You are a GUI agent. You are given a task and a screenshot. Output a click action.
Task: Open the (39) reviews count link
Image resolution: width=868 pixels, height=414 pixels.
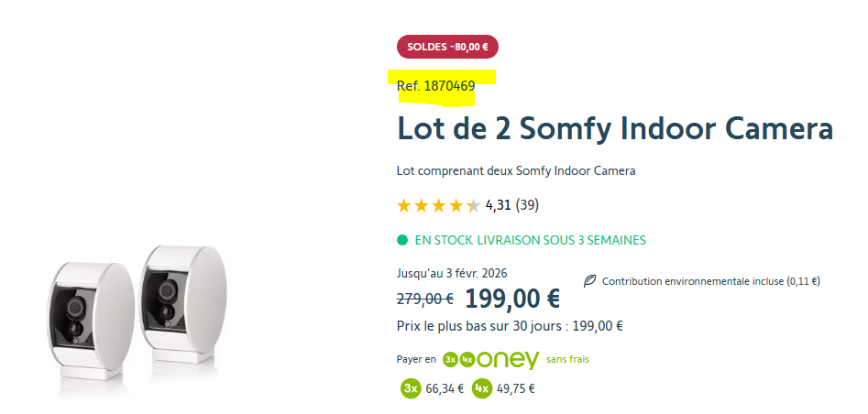pyautogui.click(x=527, y=205)
